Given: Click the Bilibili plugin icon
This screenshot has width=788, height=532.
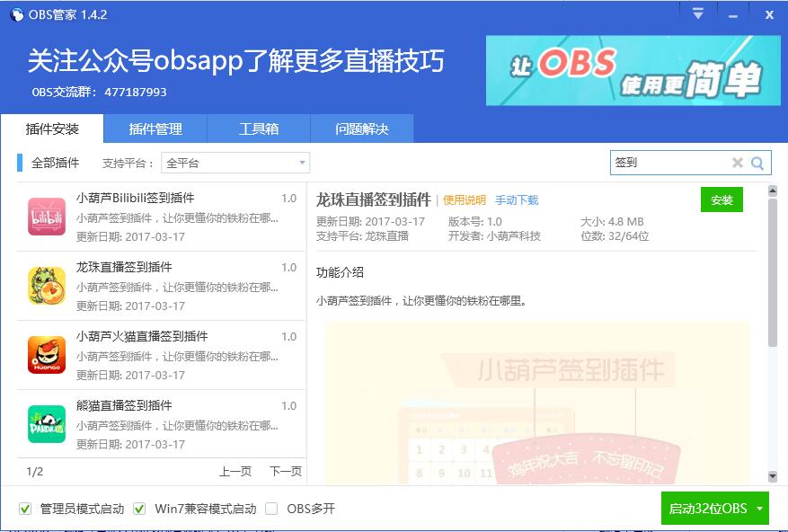Looking at the screenshot, I should (x=46, y=217).
